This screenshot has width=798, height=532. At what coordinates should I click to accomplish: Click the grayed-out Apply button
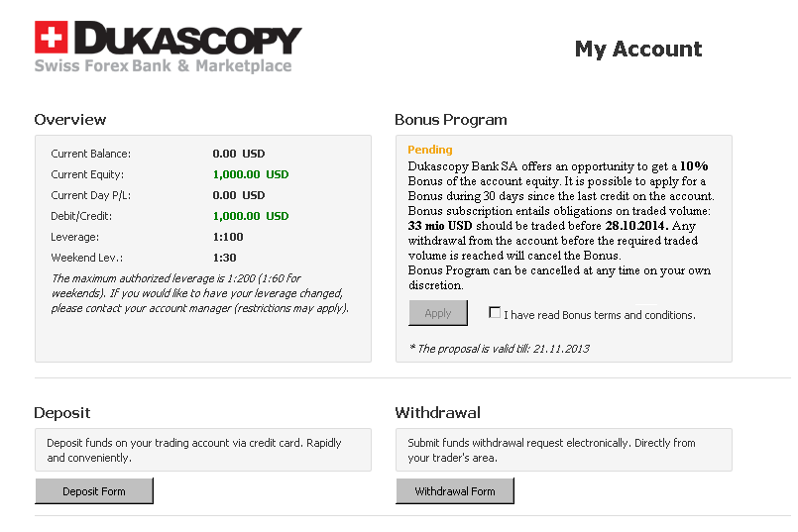(438, 313)
